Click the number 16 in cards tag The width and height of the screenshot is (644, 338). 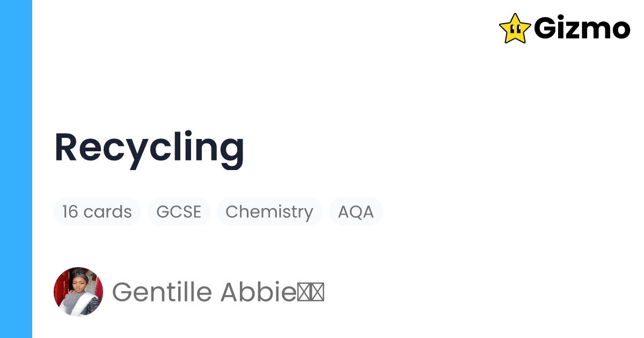(x=70, y=211)
